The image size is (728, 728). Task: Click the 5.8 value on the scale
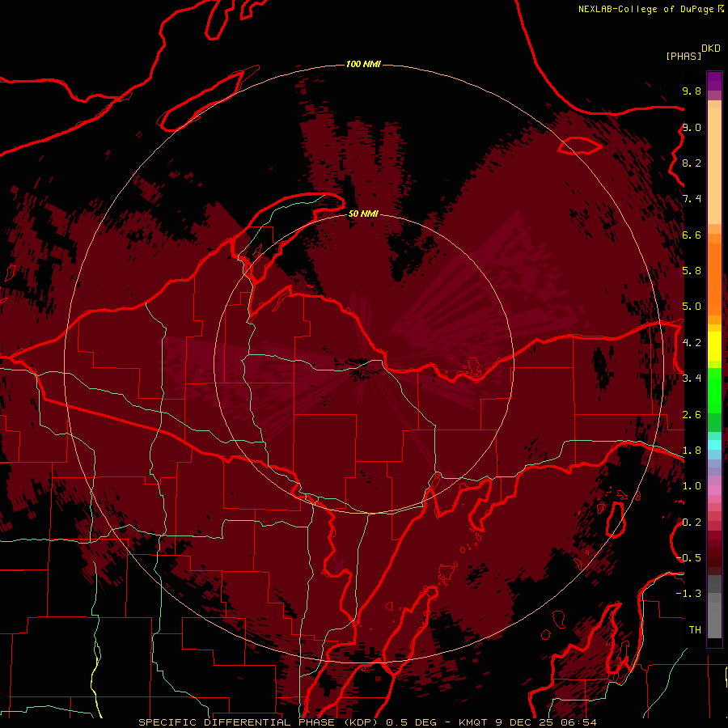692,271
